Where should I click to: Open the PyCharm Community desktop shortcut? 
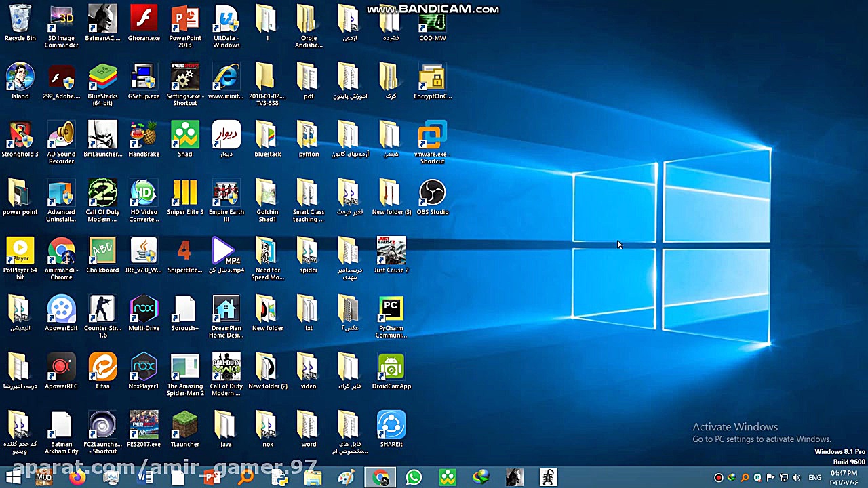tap(391, 310)
